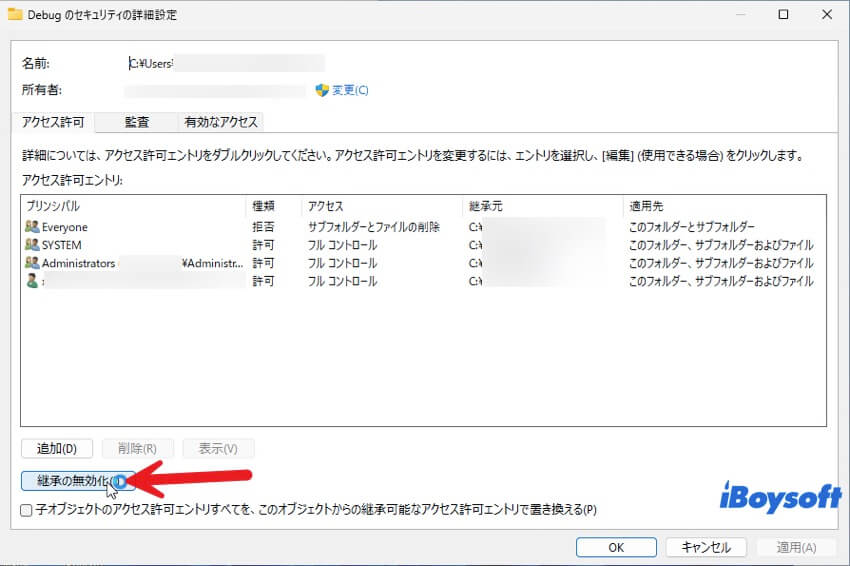The width and height of the screenshot is (850, 566).
Task: Click the 名前 path field C:¥Users
Action: click(x=226, y=63)
